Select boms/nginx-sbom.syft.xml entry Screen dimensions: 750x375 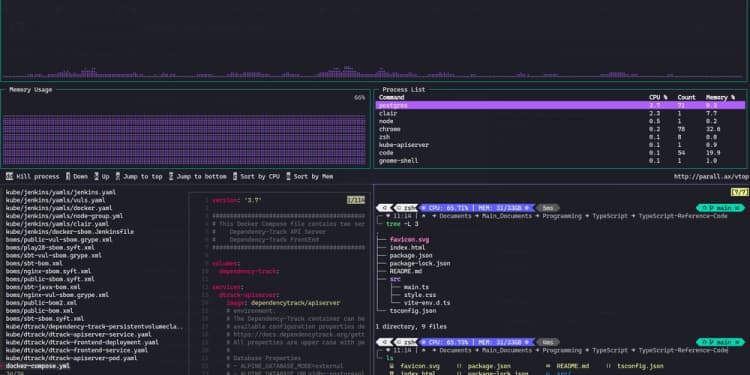48,271
